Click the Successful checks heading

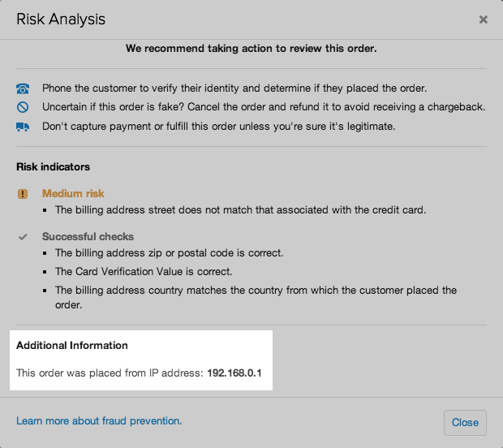[88, 237]
